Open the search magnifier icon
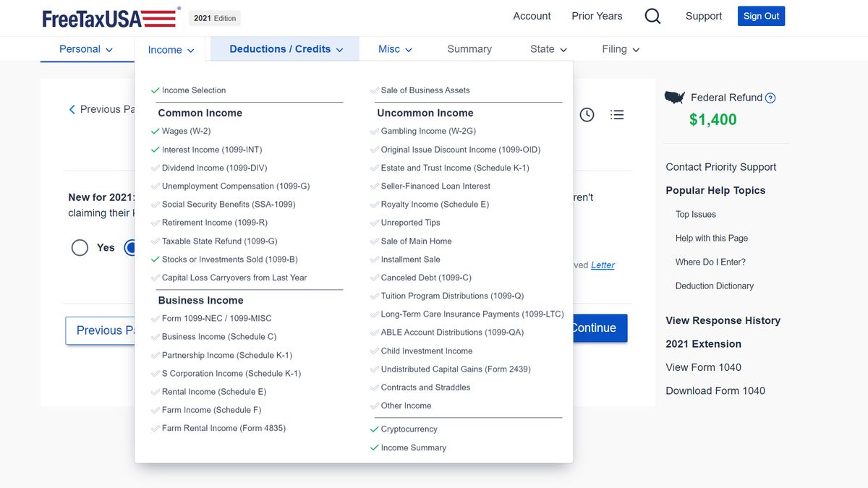Screen dimensions: 868x488 pos(652,15)
